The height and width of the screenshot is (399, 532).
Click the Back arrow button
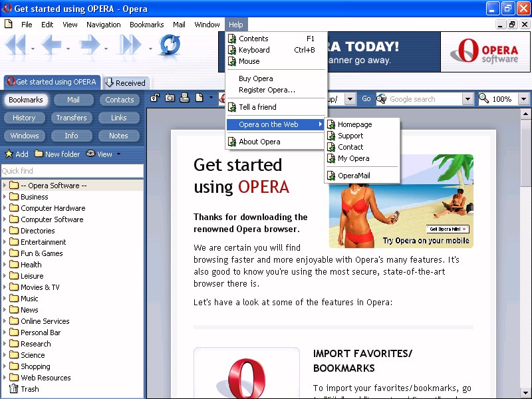(x=51, y=46)
